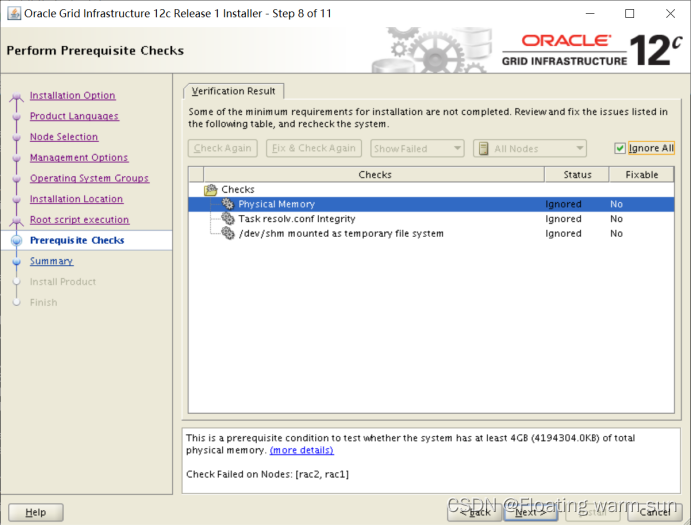692x525 pixels.
Task: Click the node icon in All Nodes dropdown
Action: point(483,149)
